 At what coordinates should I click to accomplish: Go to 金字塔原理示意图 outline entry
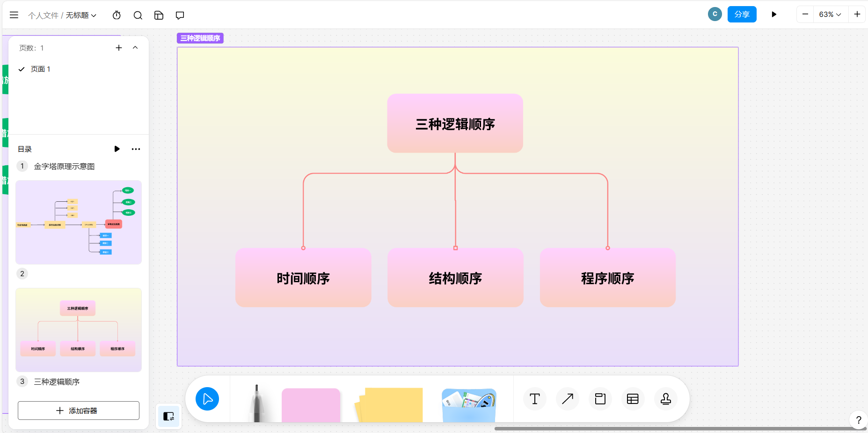pos(64,166)
